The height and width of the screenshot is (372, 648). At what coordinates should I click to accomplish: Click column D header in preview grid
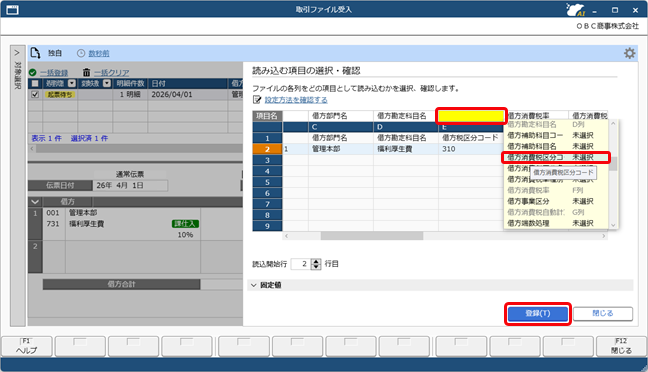pos(406,127)
